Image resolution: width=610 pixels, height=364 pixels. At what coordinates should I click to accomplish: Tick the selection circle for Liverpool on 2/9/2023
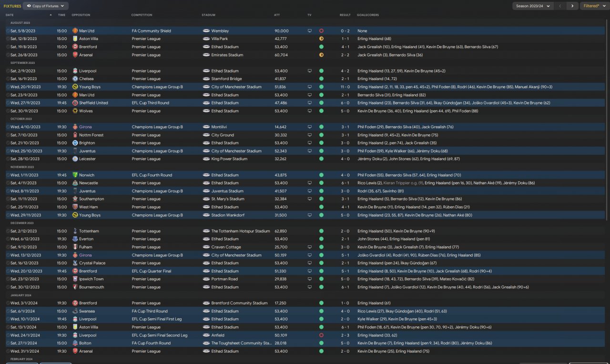8,71
